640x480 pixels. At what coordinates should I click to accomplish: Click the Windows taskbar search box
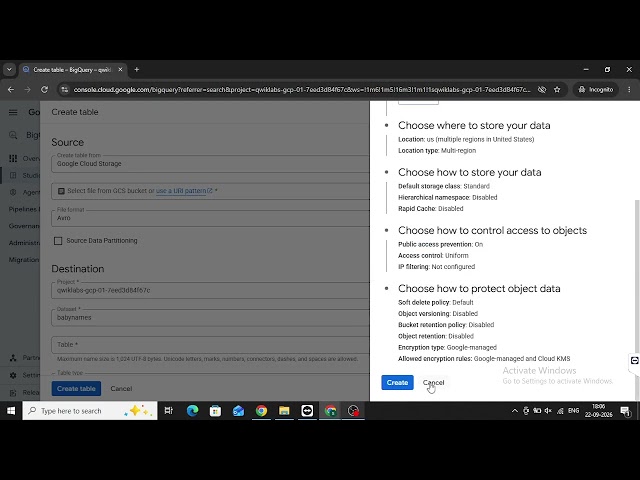(x=90, y=411)
